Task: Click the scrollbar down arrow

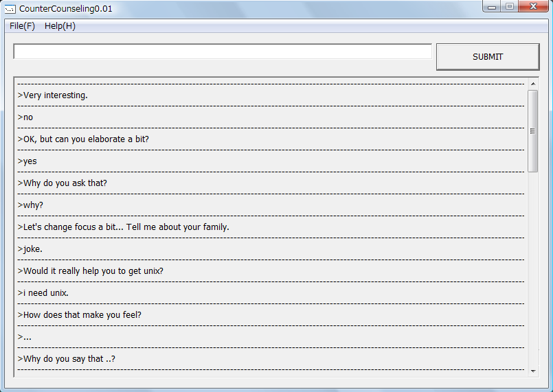Action: [533, 371]
